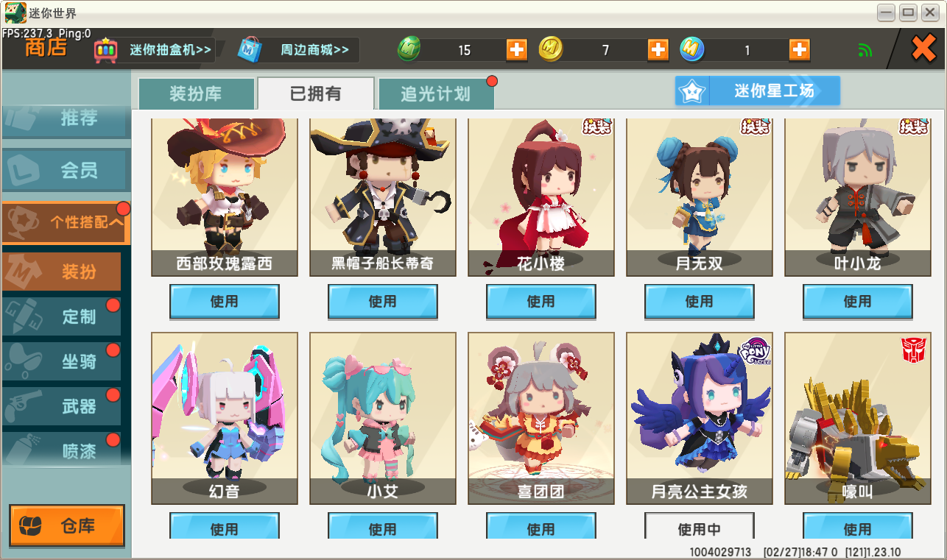Select the 幻音 character thumbnail
Viewport: 947px width, 560px height.
point(225,418)
